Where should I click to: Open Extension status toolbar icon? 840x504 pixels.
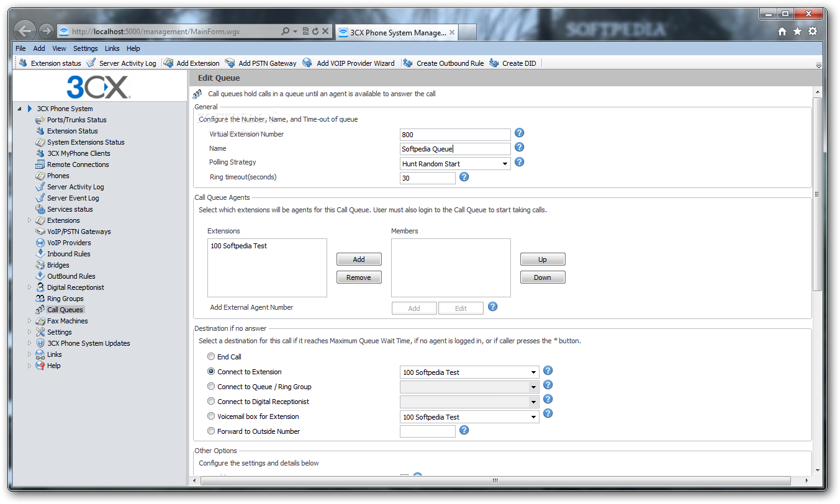tap(24, 63)
